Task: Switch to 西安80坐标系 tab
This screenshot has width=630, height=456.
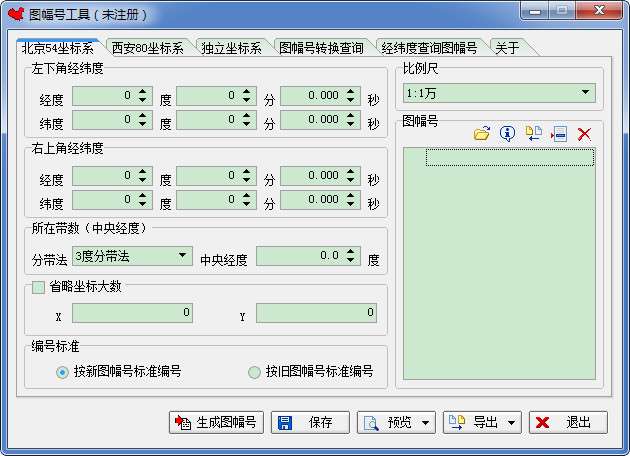Action: point(147,48)
